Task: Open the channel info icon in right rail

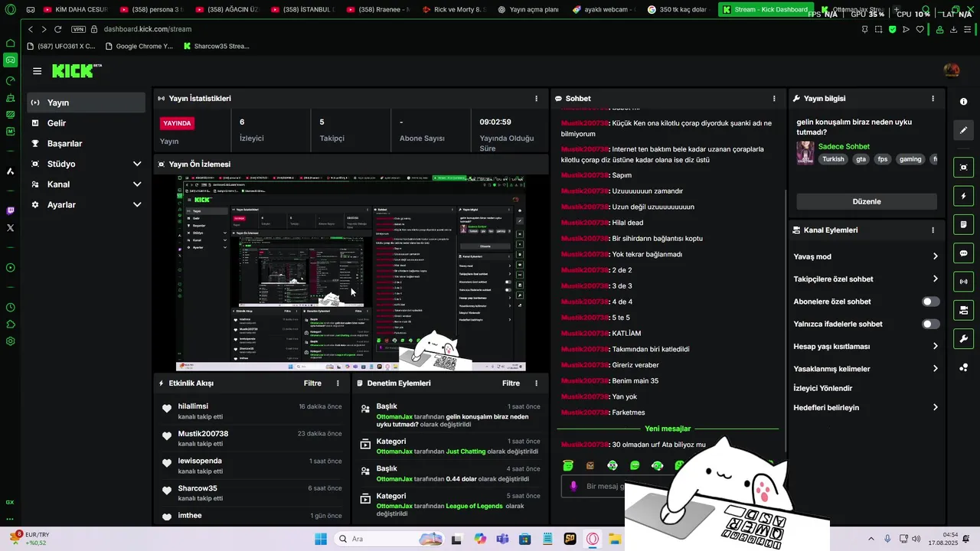Action: tap(963, 102)
